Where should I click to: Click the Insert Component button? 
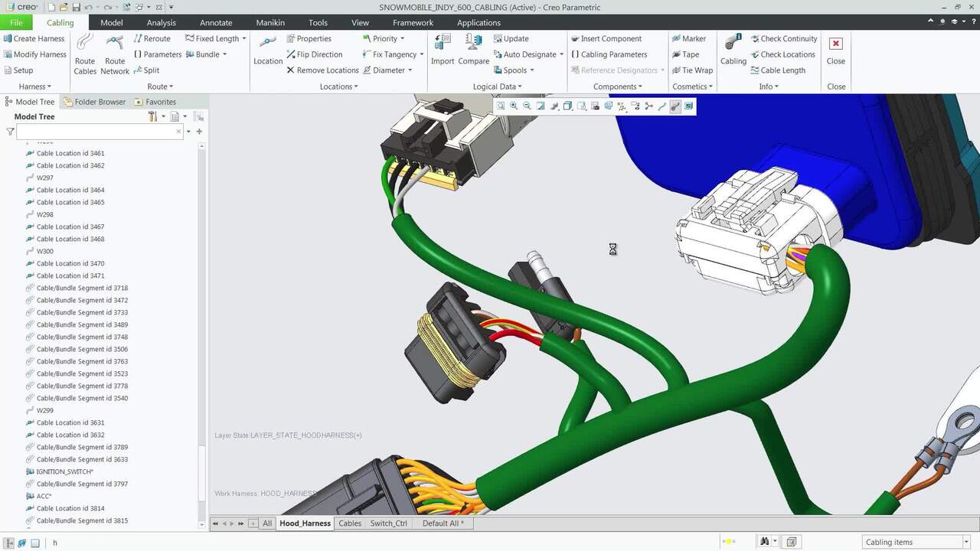pyautogui.click(x=606, y=38)
